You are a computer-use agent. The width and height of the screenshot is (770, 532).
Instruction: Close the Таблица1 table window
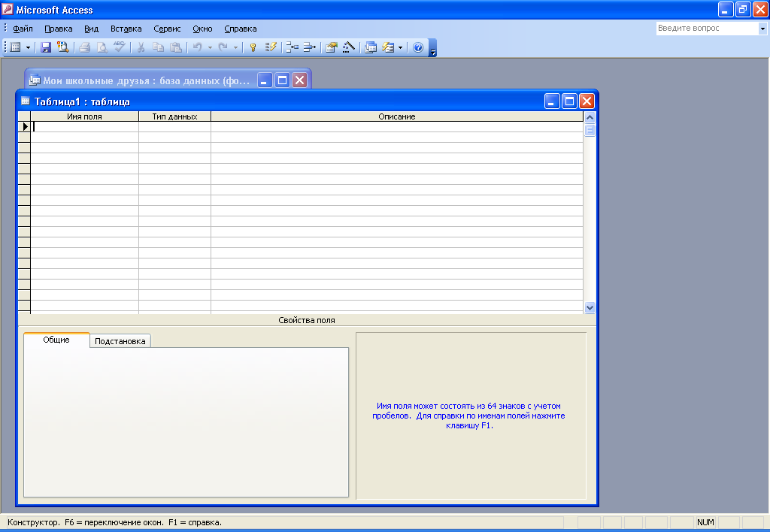point(587,101)
